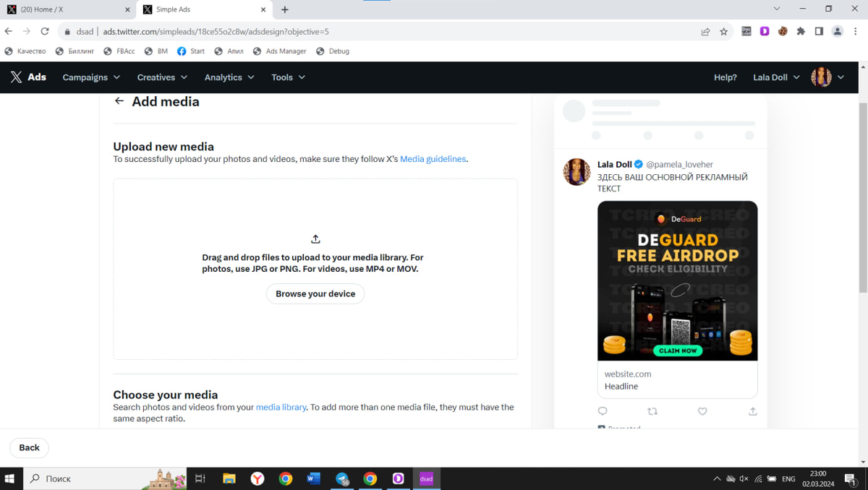This screenshot has width=868, height=490.
Task: Switch to the (20) Home / X tab
Action: tap(69, 9)
